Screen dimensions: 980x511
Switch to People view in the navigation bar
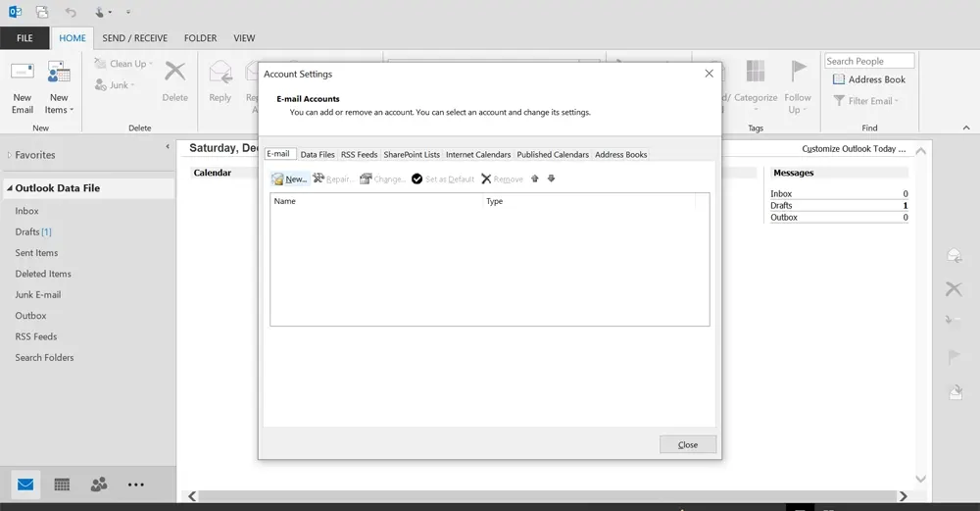point(99,485)
